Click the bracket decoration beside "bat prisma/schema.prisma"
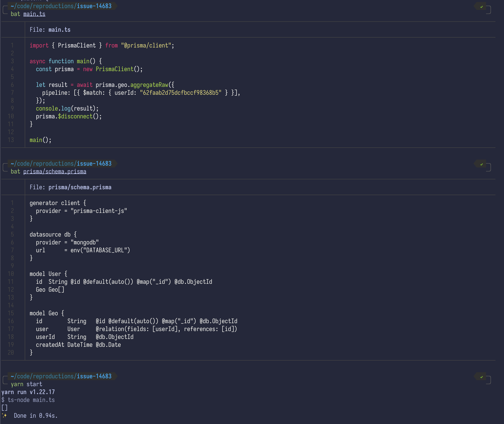The height and width of the screenshot is (424, 504). pyautogui.click(x=4, y=167)
